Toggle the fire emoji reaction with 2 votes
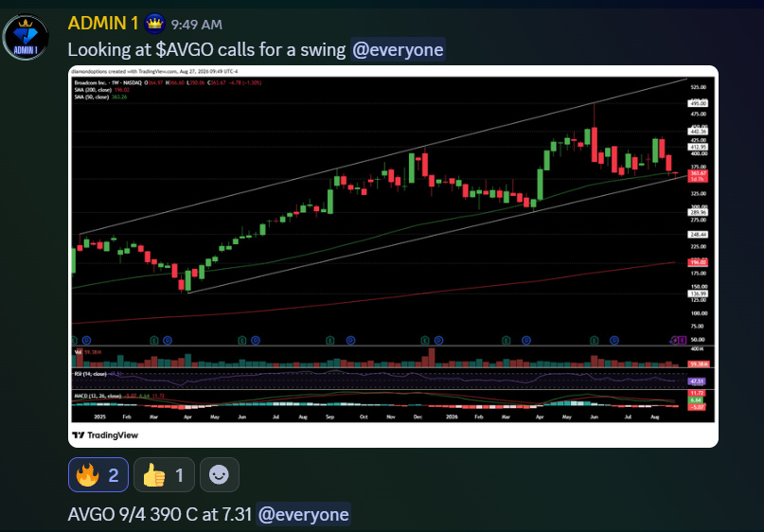 pyautogui.click(x=98, y=474)
